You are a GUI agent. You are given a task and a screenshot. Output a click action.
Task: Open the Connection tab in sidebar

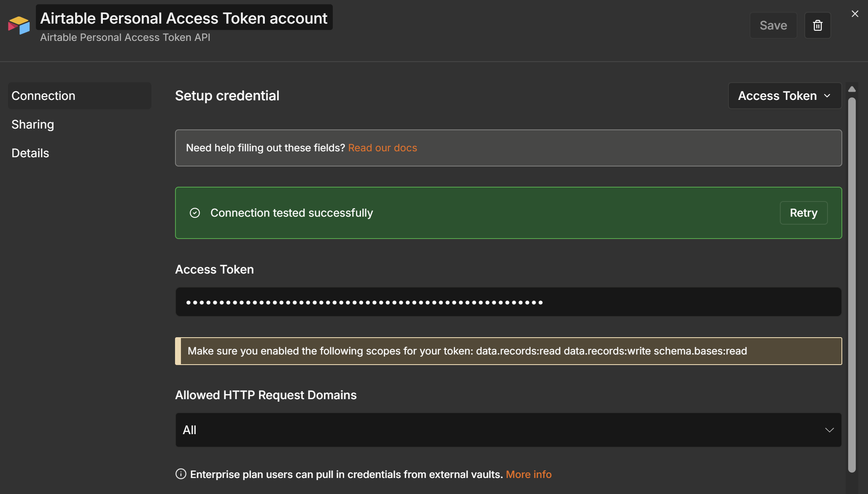pos(79,96)
